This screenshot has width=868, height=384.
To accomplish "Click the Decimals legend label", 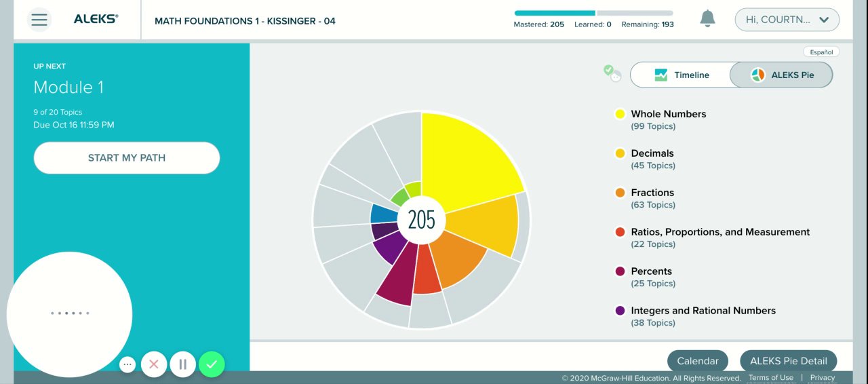I will click(x=652, y=153).
